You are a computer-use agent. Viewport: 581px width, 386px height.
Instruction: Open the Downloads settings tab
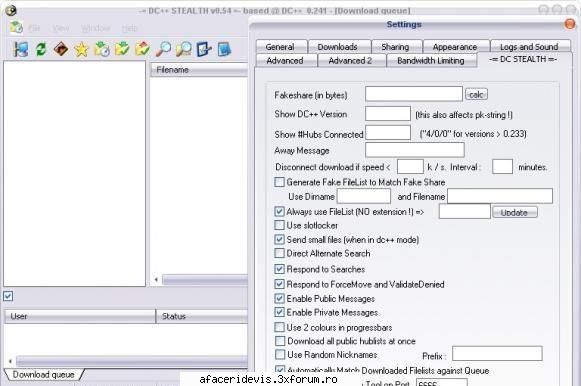click(339, 47)
